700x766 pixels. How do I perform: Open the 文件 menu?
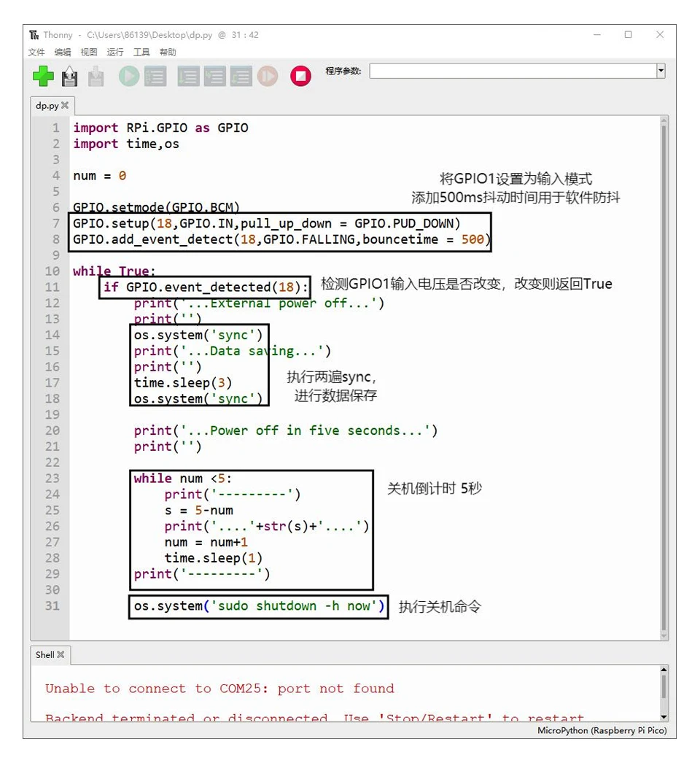tap(36, 53)
